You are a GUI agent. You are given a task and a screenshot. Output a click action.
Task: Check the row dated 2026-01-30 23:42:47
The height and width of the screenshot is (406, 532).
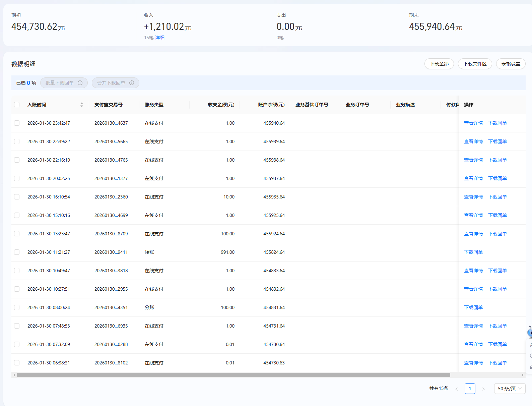click(x=17, y=123)
